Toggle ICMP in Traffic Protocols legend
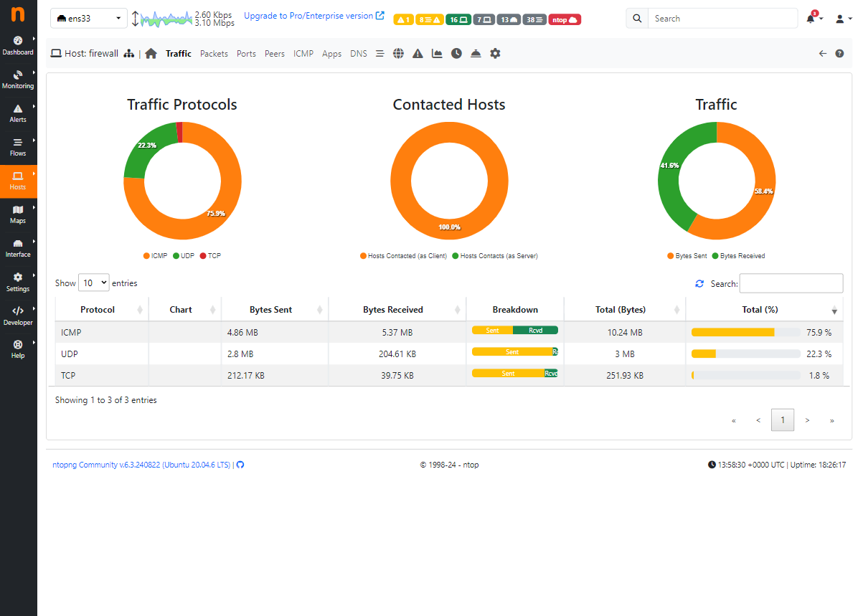 pos(156,256)
